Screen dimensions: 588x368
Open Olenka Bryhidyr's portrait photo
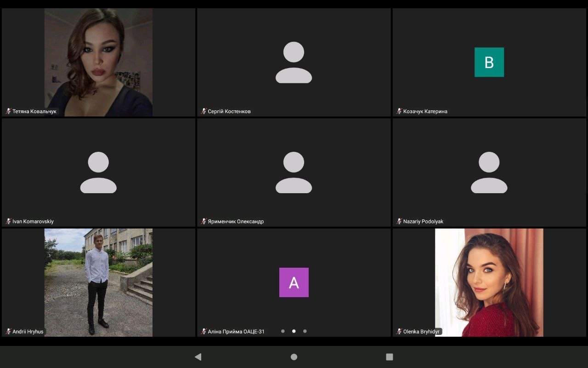pyautogui.click(x=489, y=282)
